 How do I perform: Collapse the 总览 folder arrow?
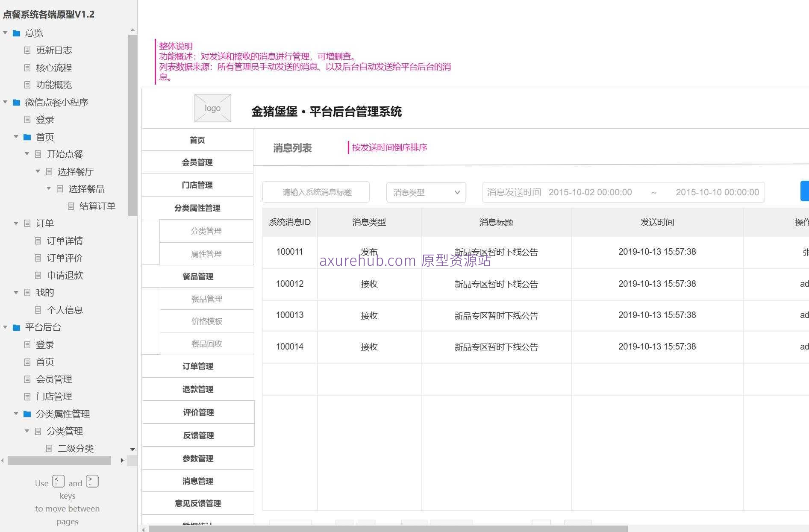[x=5, y=33]
